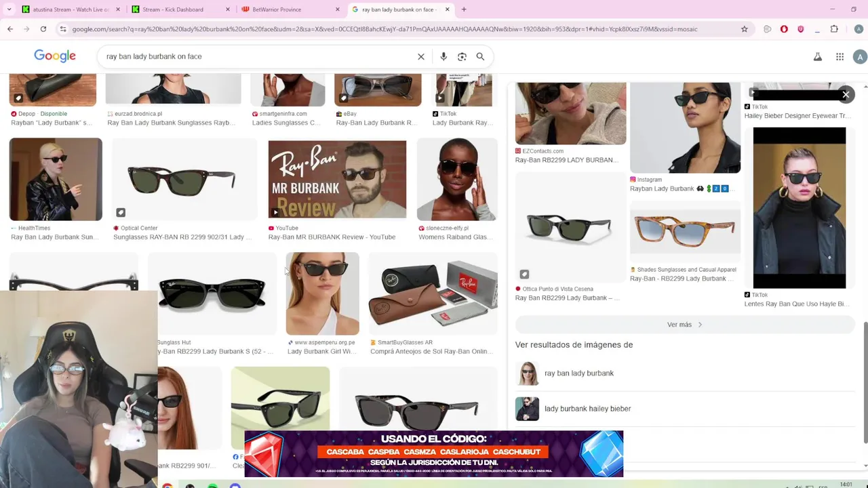Open Spotify from the Windows taskbar
The image size is (868, 488).
[212, 485]
